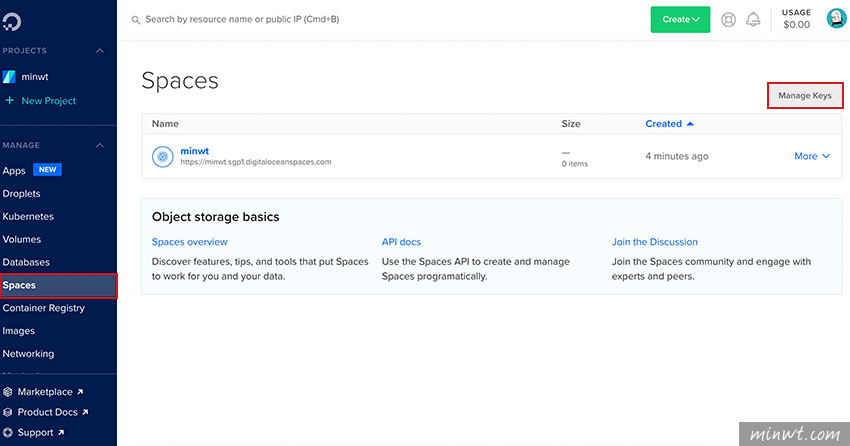Click the USAGE $0.00 indicator

pos(796,19)
